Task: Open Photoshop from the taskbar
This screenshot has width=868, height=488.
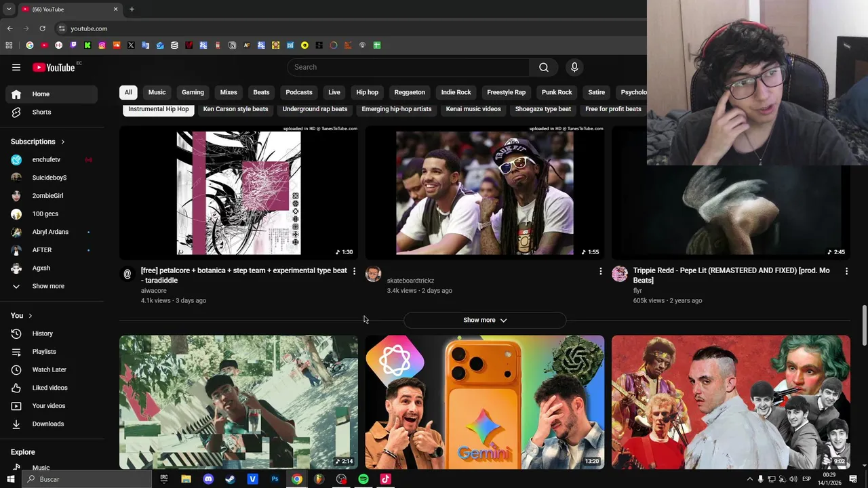Action: coord(275,479)
